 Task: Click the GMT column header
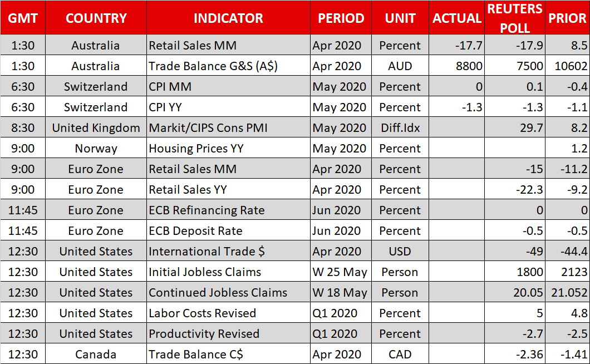(x=23, y=18)
